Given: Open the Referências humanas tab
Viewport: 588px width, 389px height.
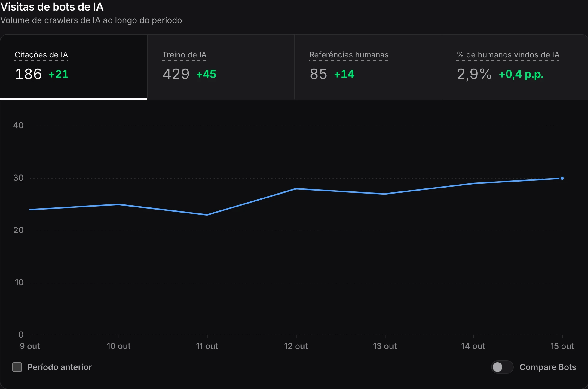Looking at the screenshot, I should (368, 67).
